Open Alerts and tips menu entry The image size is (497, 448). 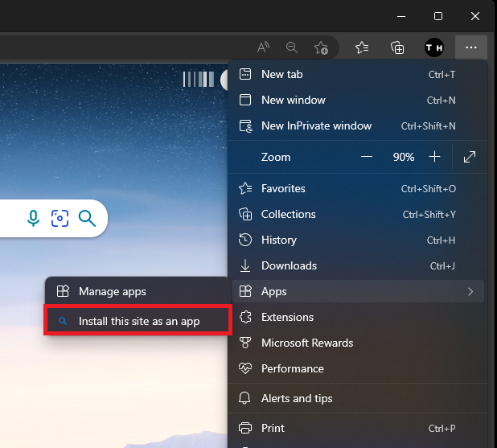click(x=357, y=398)
